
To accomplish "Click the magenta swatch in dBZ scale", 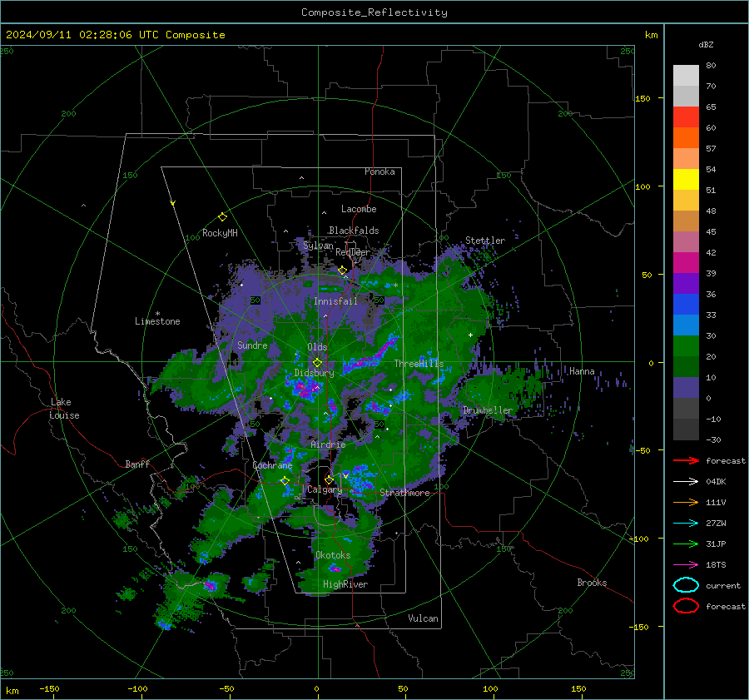I will 686,263.
